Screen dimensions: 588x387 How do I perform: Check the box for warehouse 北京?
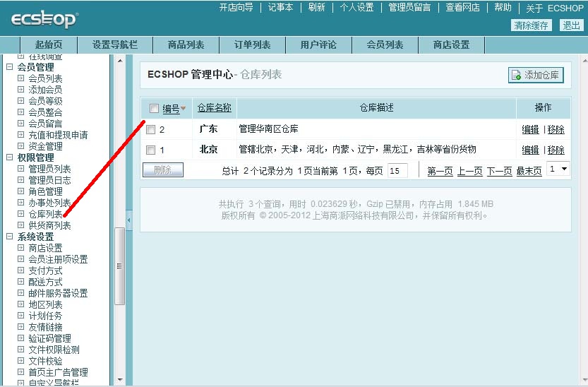tap(150, 150)
